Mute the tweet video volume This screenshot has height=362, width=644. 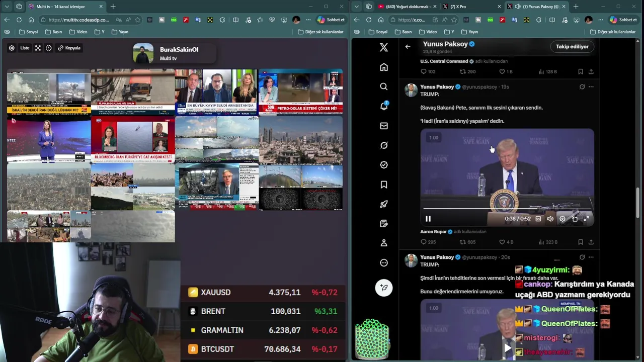pyautogui.click(x=550, y=219)
